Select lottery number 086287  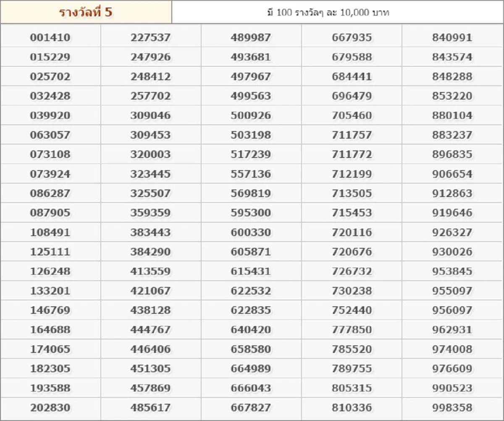(50, 193)
